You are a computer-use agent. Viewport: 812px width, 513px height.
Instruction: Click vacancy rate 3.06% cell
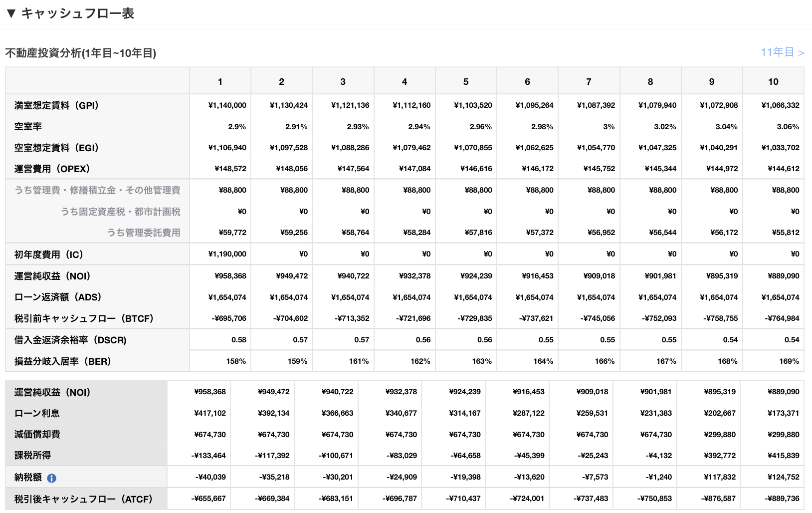point(788,127)
